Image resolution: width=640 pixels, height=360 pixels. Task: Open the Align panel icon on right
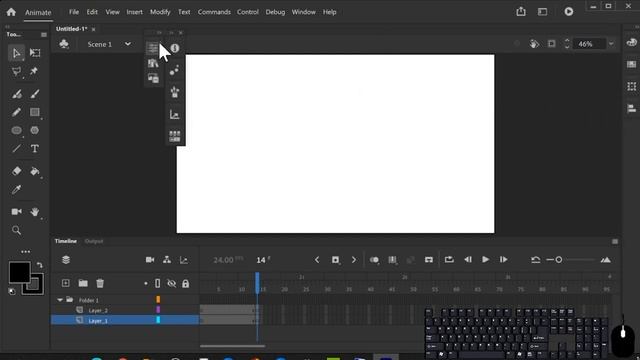(x=631, y=108)
